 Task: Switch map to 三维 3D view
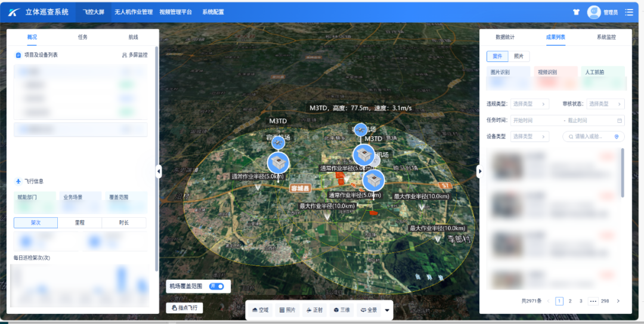pyautogui.click(x=342, y=310)
